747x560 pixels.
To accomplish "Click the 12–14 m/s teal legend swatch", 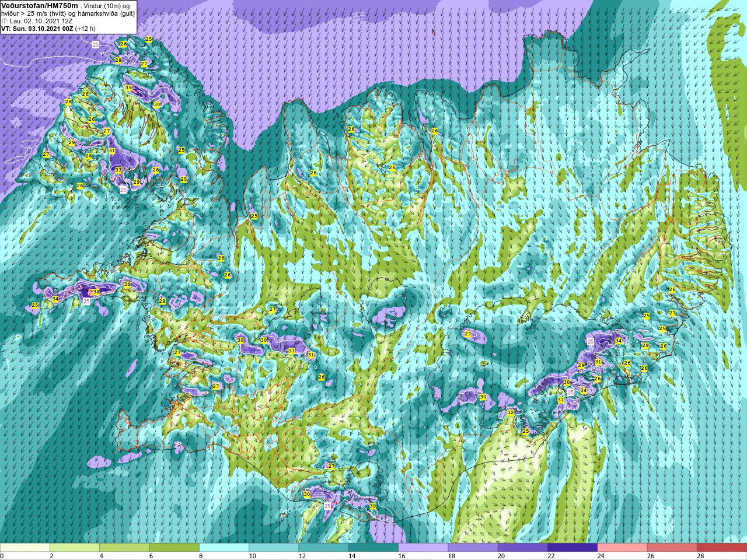I will tap(323, 547).
